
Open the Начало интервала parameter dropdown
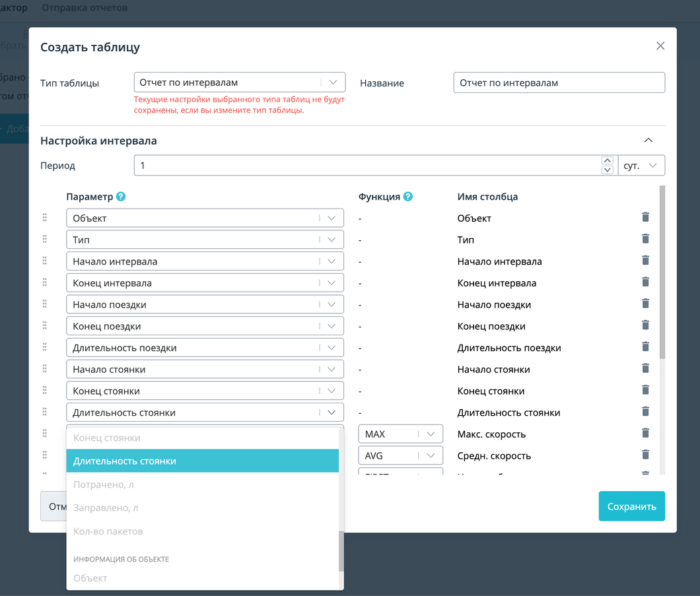(205, 261)
